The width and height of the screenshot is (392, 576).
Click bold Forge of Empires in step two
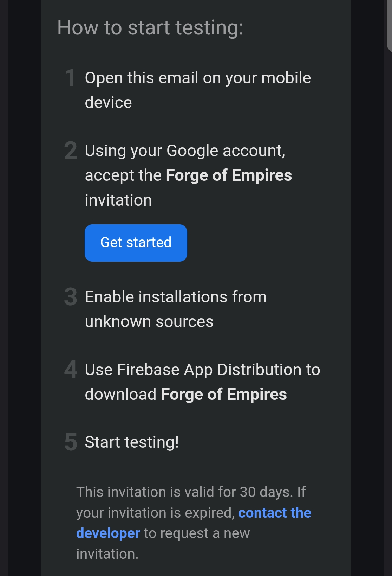tap(229, 175)
